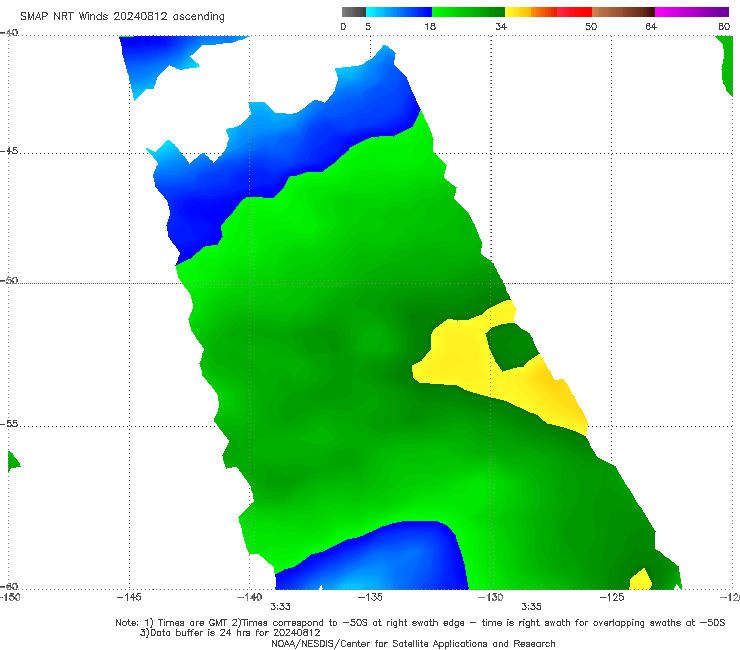The height and width of the screenshot is (650, 740).
Task: Click the latitude label "-45"
Action: pyautogui.click(x=9, y=151)
